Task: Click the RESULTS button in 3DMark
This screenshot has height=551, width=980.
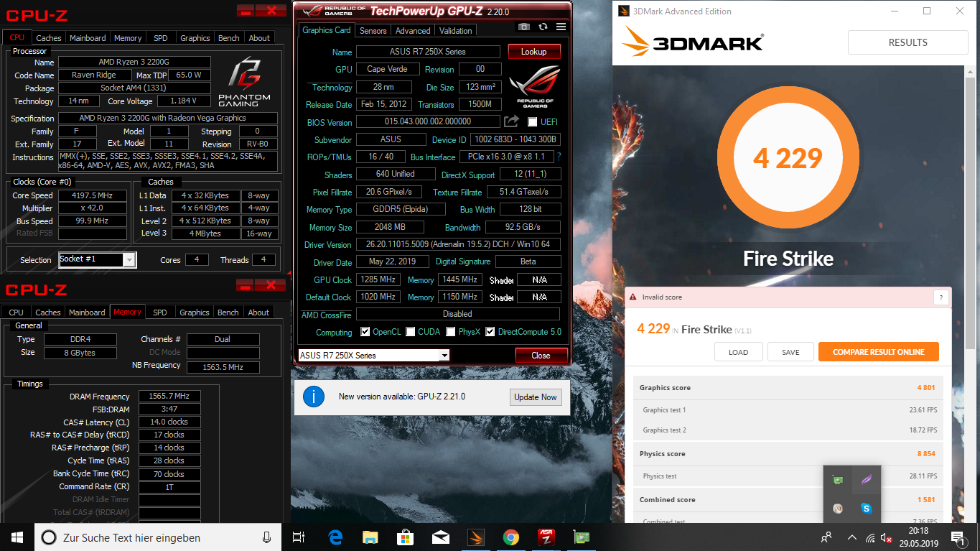Action: click(x=908, y=42)
